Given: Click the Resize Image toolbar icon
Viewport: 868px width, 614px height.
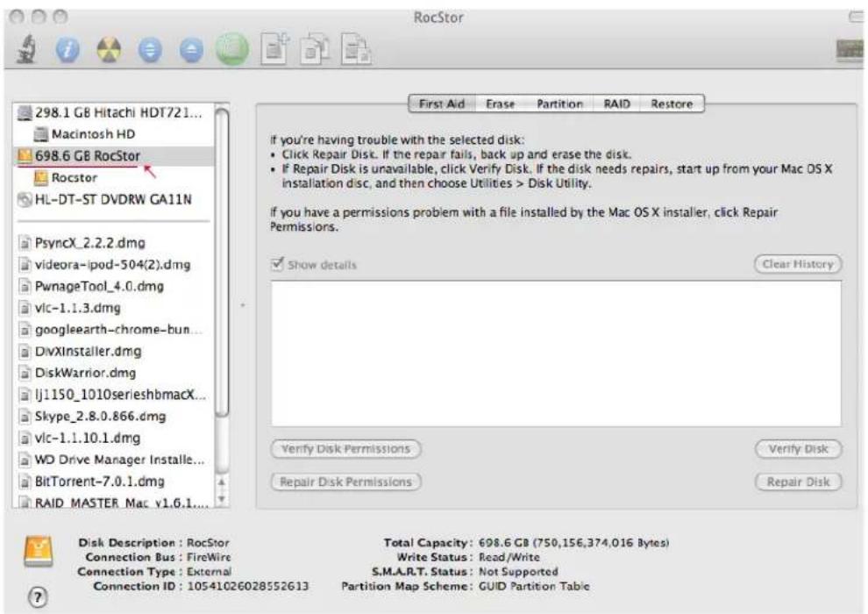Looking at the screenshot, I should pos(357,49).
